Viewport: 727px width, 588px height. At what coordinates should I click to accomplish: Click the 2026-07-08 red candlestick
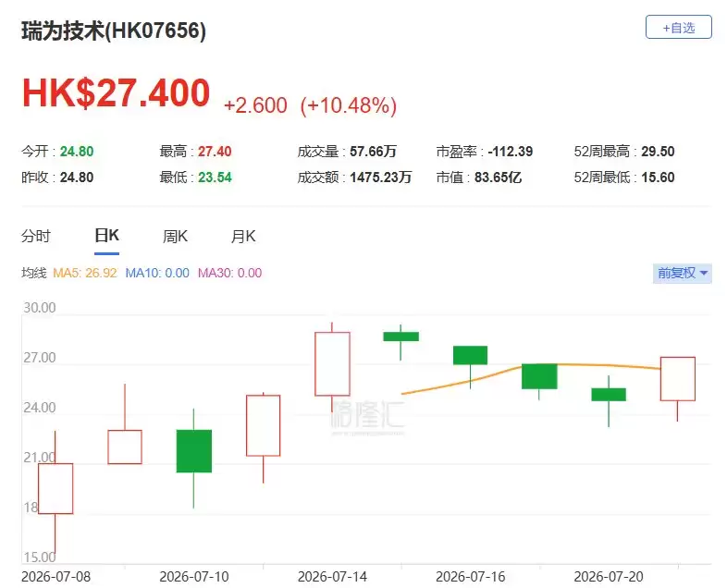(x=55, y=488)
